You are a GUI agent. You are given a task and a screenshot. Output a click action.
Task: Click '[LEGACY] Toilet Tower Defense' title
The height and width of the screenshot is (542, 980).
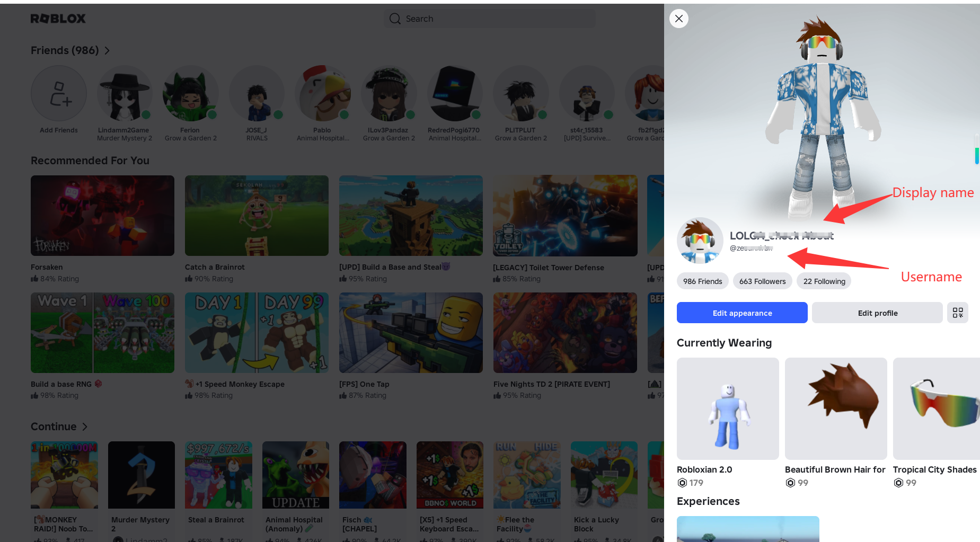(x=549, y=268)
